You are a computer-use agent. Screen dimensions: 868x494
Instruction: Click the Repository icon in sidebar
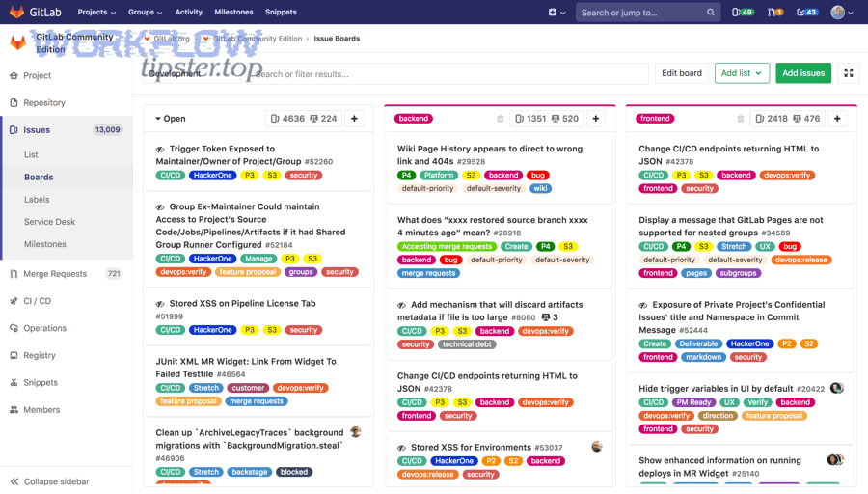14,103
